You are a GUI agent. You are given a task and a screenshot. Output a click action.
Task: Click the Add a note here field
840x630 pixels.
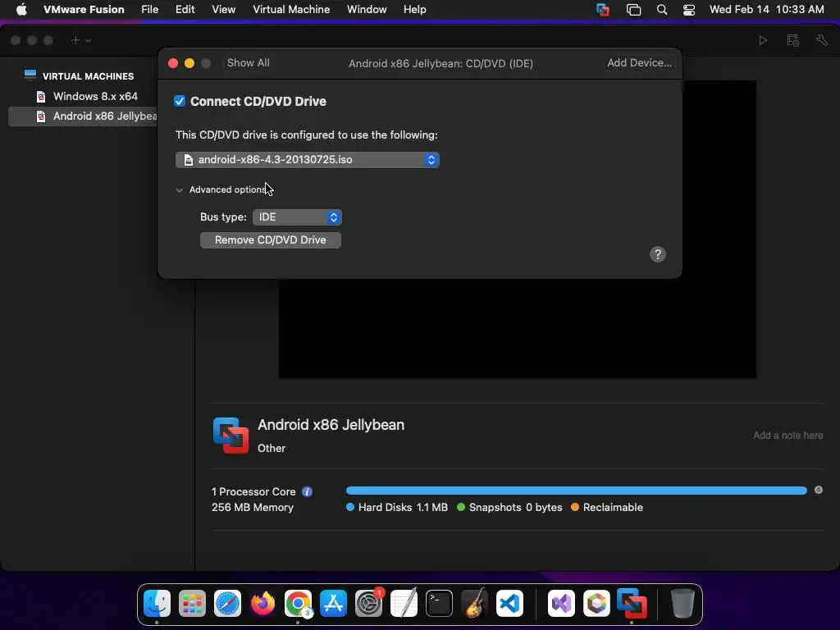[788, 436]
